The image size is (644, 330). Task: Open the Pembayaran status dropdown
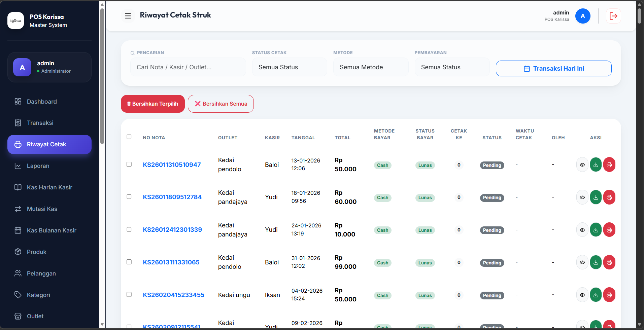coord(452,67)
